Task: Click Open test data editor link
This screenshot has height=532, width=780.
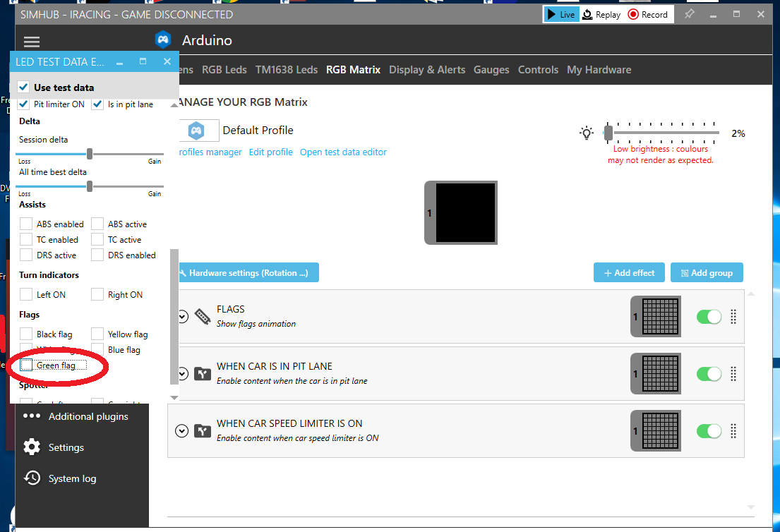Action: 343,152
